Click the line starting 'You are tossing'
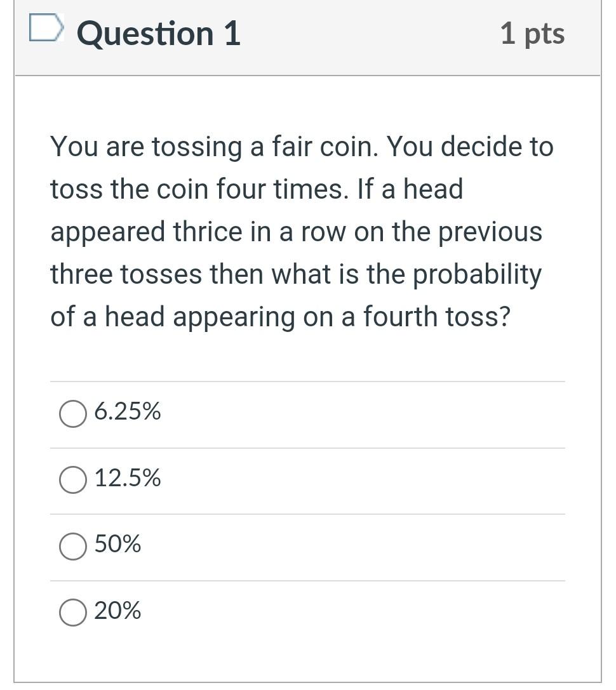Viewport: 616px width, 690px height. pyautogui.click(x=302, y=147)
